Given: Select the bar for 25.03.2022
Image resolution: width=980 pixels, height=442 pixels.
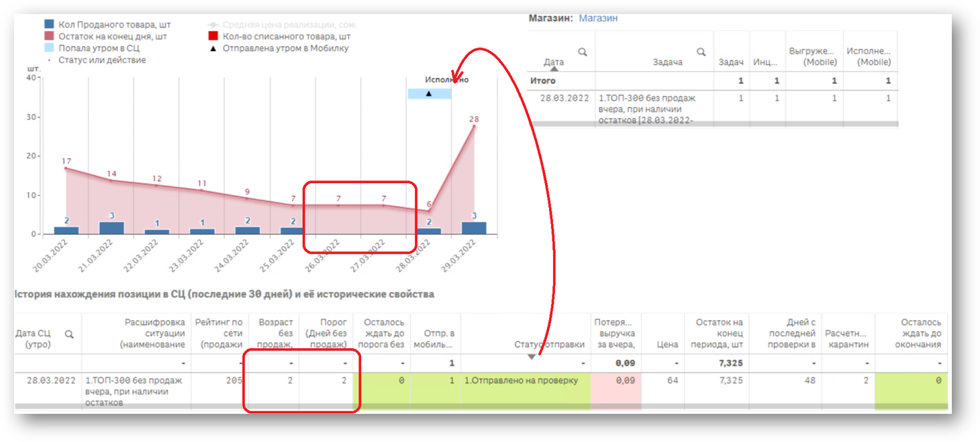Looking at the screenshot, I should pyautogui.click(x=293, y=230).
